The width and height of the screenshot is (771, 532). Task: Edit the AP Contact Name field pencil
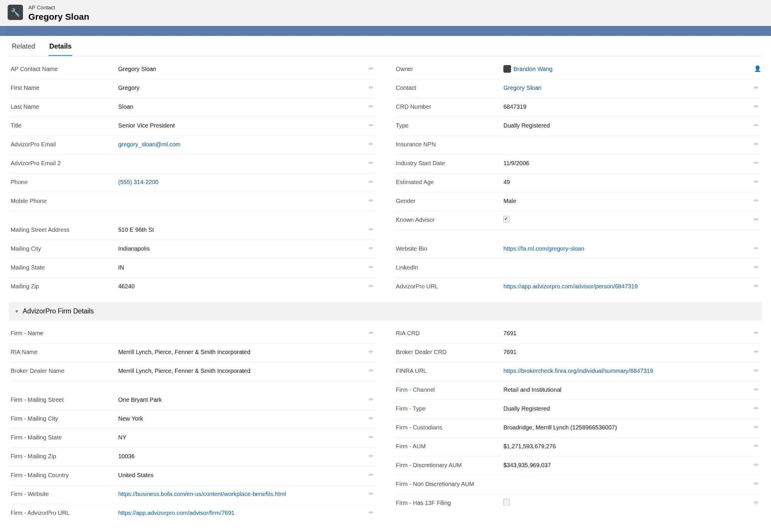(371, 69)
